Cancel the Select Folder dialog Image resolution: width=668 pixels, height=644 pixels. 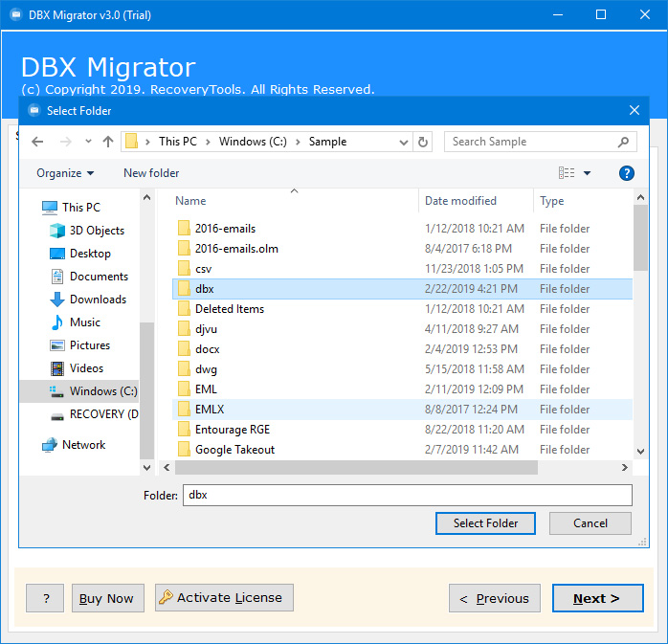click(590, 523)
